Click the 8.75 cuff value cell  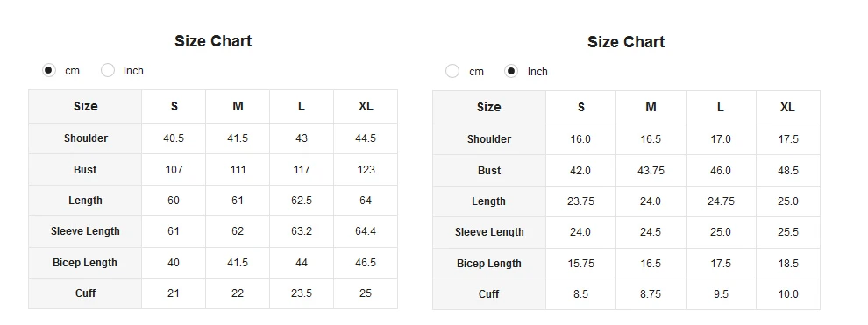pyautogui.click(x=651, y=294)
